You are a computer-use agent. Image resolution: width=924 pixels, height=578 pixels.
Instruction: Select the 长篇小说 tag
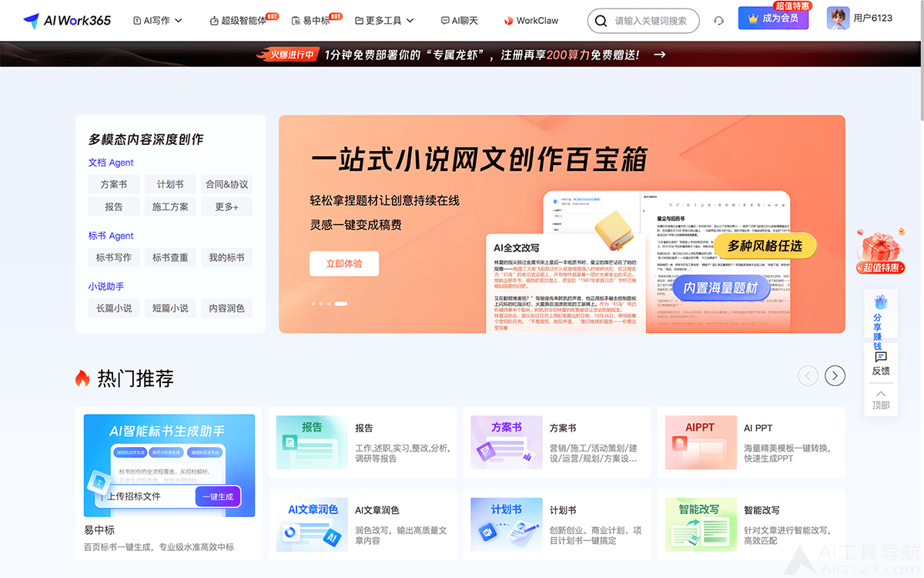[114, 308]
